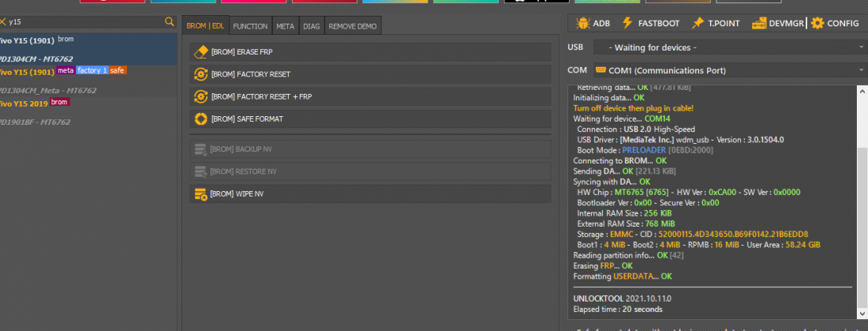Viewport: 868px width, 331px height.
Task: Click the meta tag badge
Action: (x=65, y=70)
